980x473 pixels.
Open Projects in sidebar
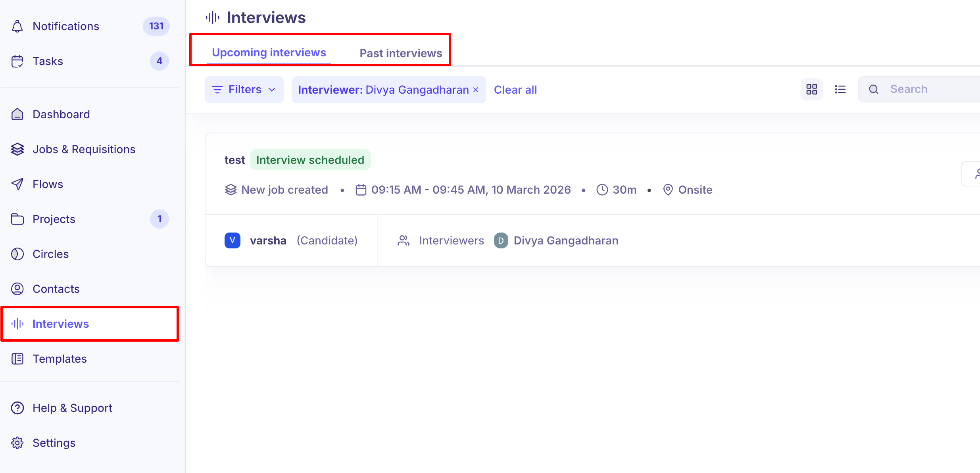pyautogui.click(x=54, y=219)
